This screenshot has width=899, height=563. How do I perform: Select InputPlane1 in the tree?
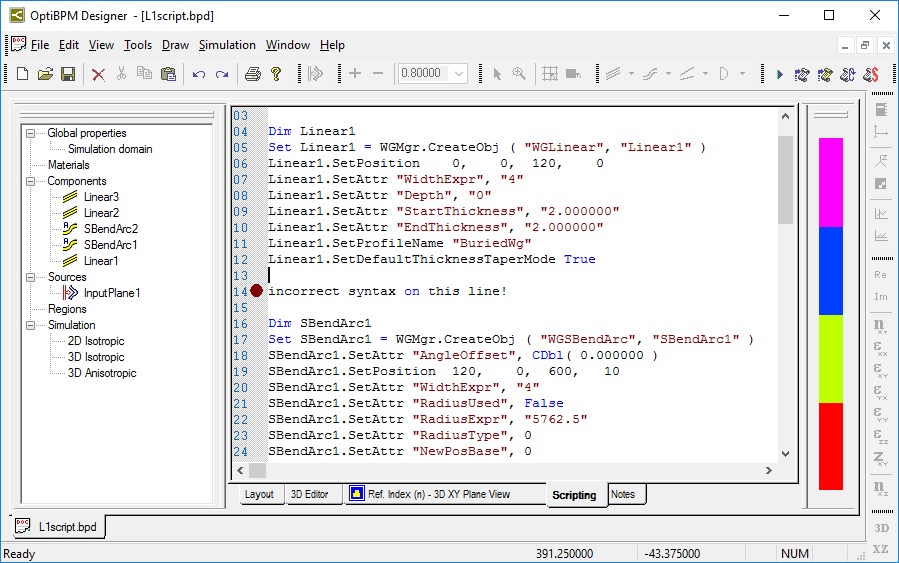112,293
